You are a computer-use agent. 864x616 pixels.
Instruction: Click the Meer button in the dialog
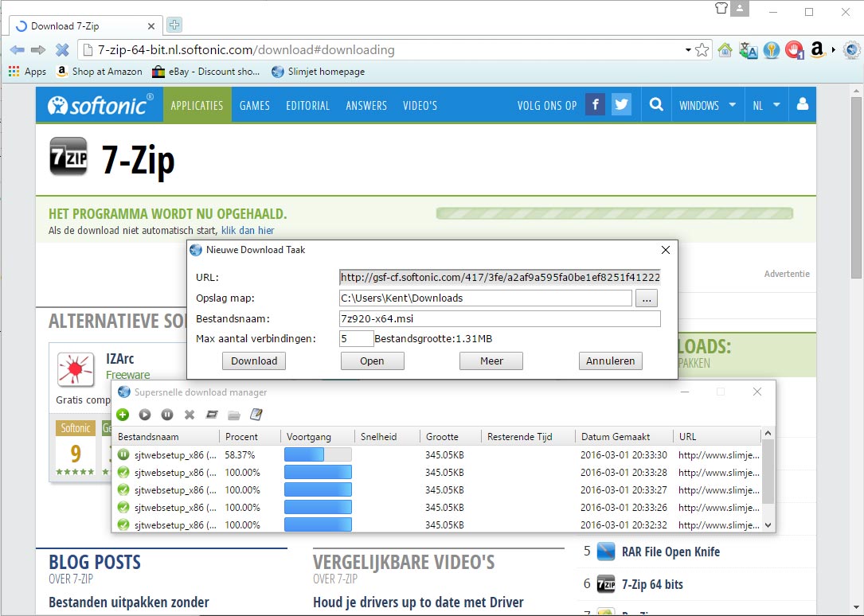[x=491, y=361]
